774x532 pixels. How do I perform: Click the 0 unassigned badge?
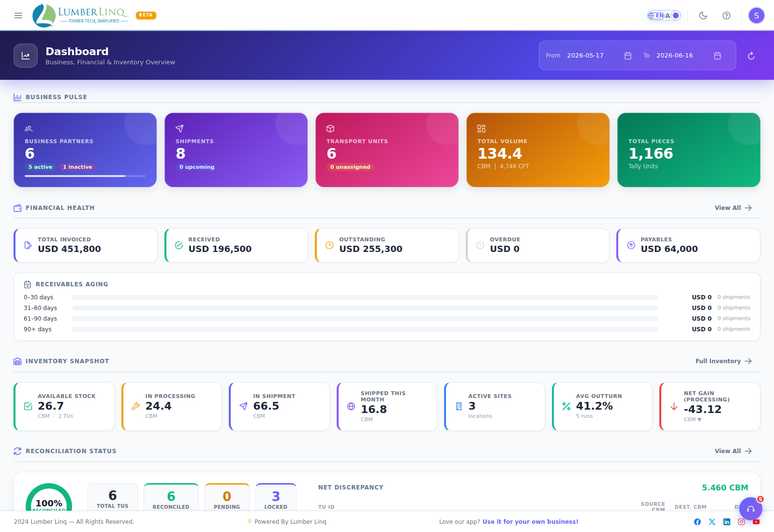[350, 167]
